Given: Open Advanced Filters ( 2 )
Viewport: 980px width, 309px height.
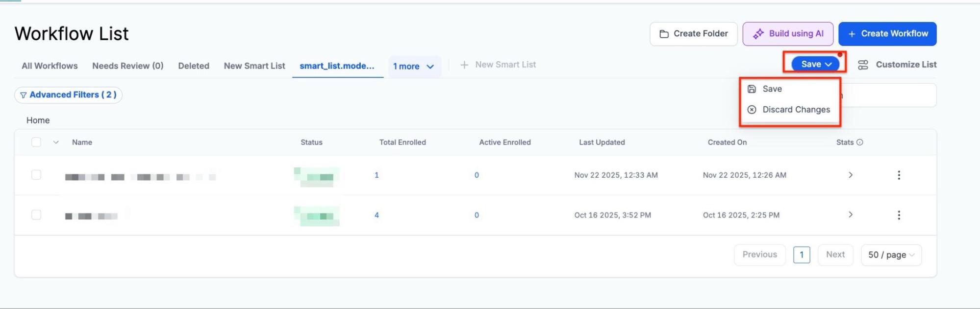Looking at the screenshot, I should click(68, 95).
